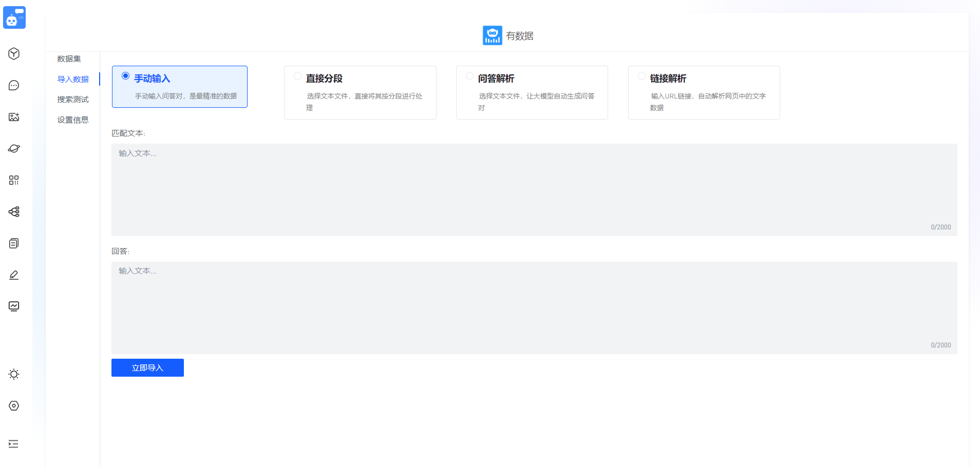980x467 pixels.
Task: Click the 有数据 dataset avatar icon
Action: coord(493,35)
